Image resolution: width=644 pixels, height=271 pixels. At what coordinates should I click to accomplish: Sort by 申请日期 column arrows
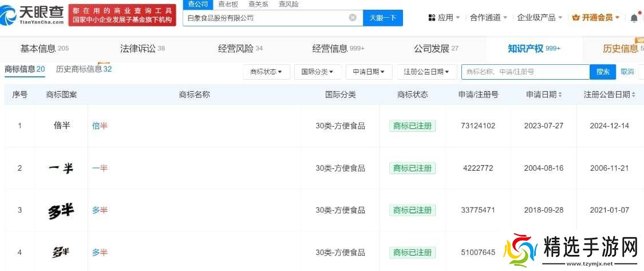click(560, 95)
